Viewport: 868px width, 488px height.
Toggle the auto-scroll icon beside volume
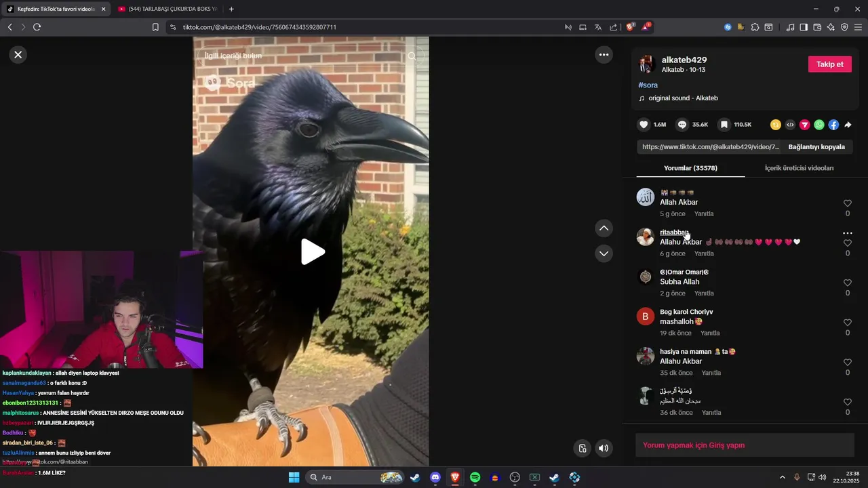[582, 448]
